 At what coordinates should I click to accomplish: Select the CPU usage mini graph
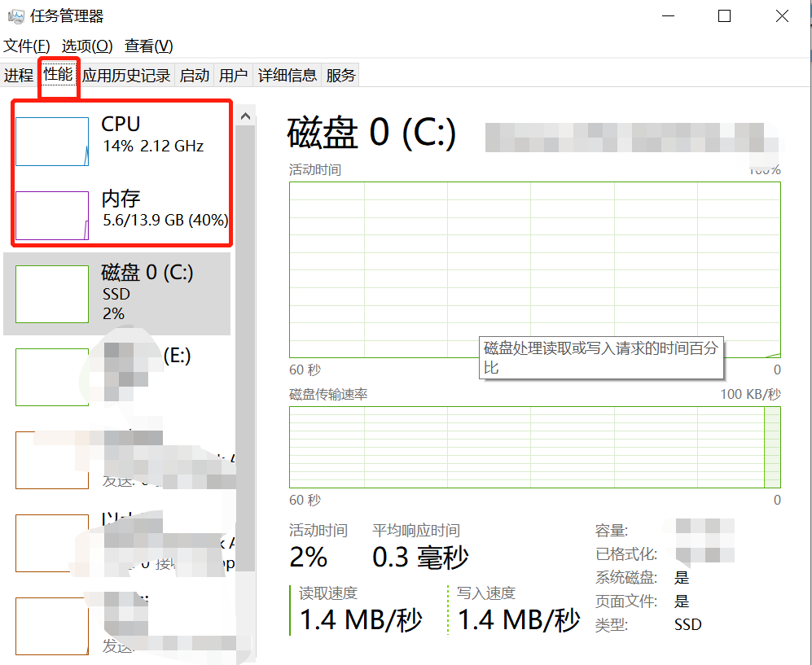[x=52, y=142]
